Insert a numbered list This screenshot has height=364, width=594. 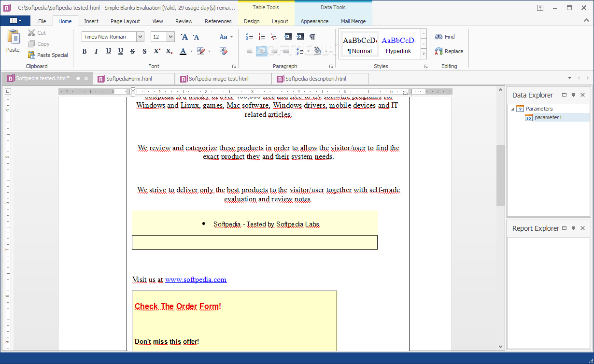pos(262,37)
